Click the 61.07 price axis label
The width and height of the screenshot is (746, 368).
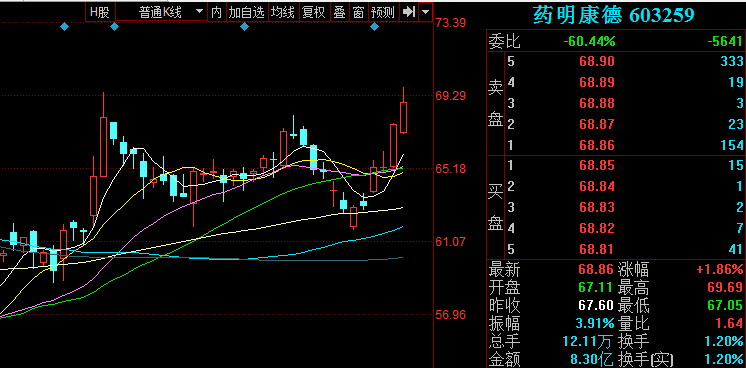coord(451,242)
